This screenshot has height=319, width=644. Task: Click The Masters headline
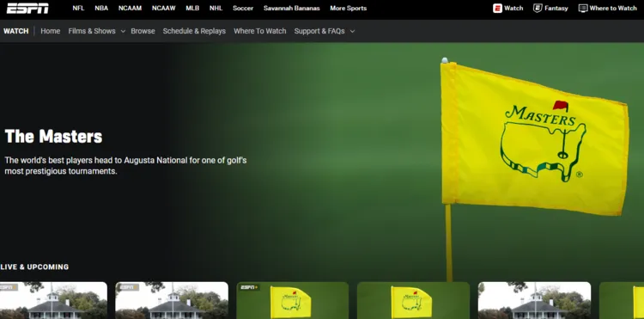(x=53, y=137)
